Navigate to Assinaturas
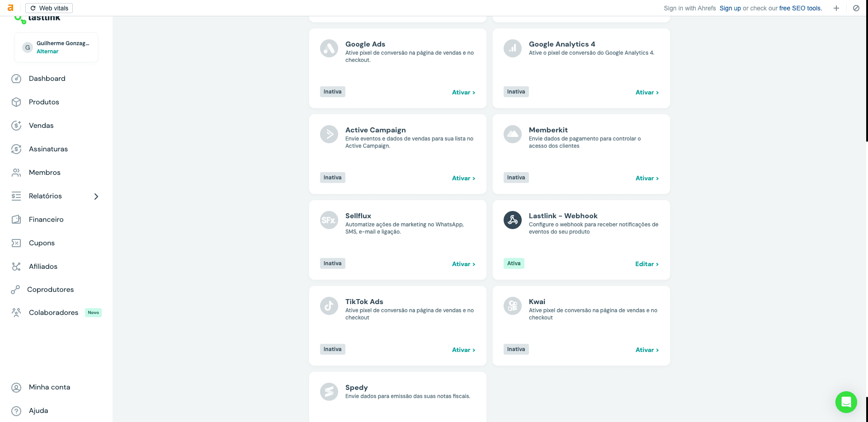868x422 pixels. point(48,149)
